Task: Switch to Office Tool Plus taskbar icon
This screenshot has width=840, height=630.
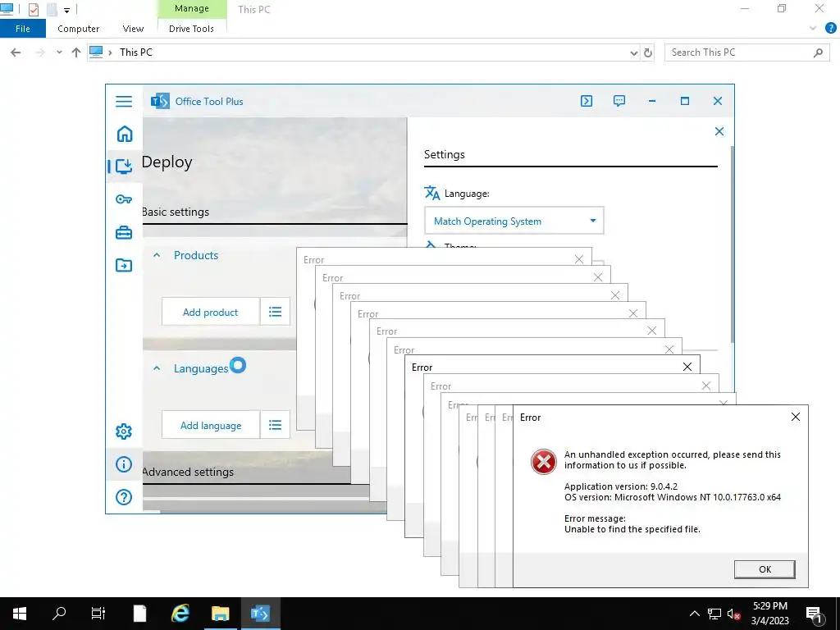Action: pyautogui.click(x=260, y=614)
